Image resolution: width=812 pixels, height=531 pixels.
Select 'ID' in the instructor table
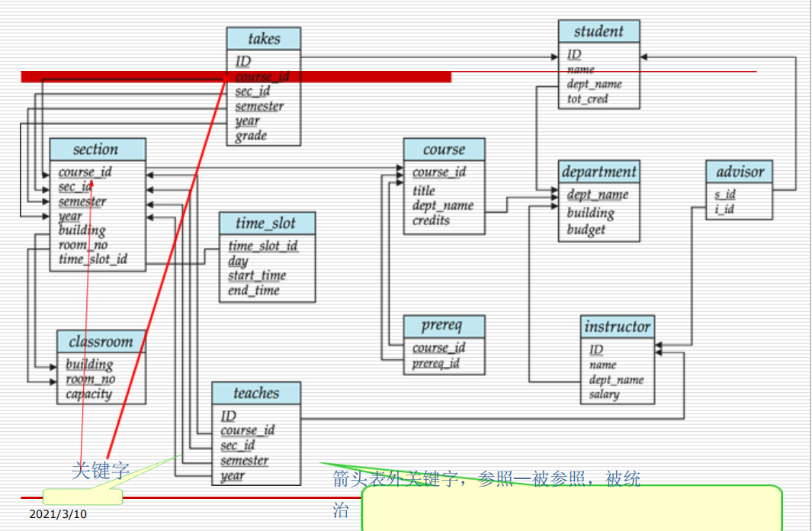pyautogui.click(x=596, y=349)
